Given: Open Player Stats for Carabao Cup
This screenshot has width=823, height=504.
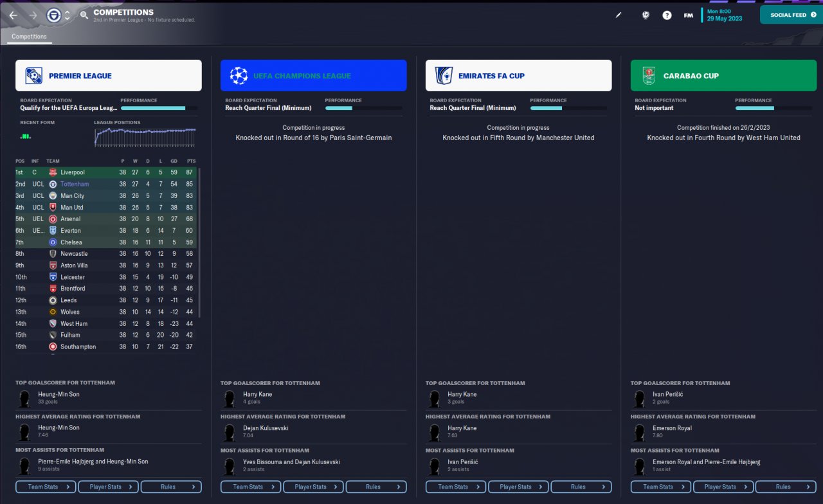Looking at the screenshot, I should pyautogui.click(x=724, y=487).
